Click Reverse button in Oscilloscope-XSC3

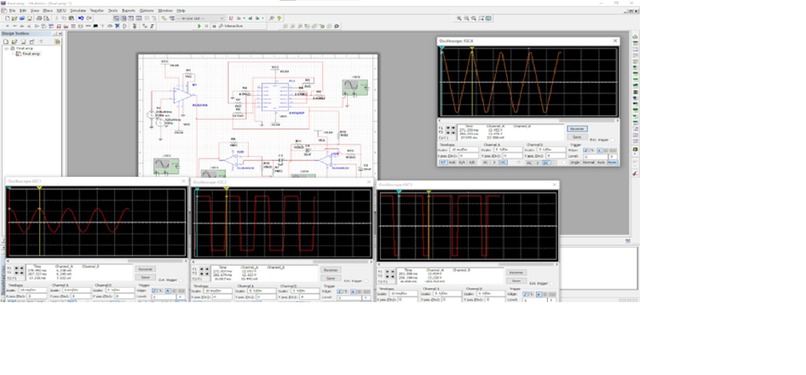point(516,272)
